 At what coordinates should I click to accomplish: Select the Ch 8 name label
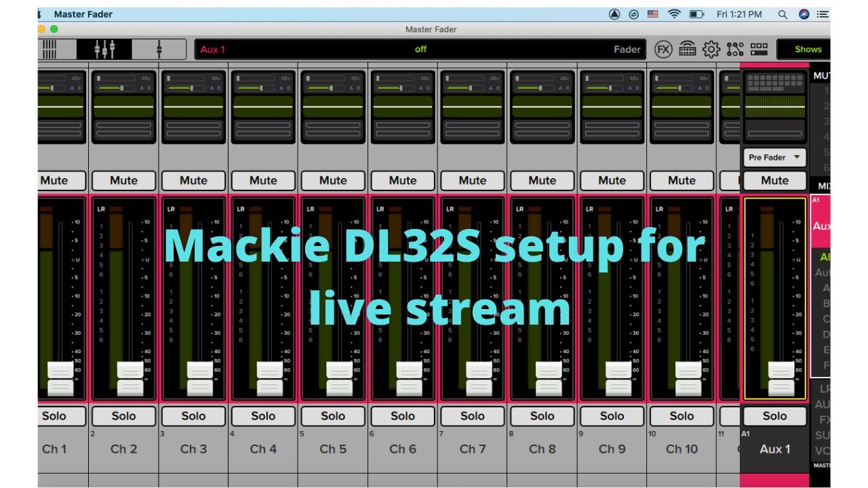point(542,449)
